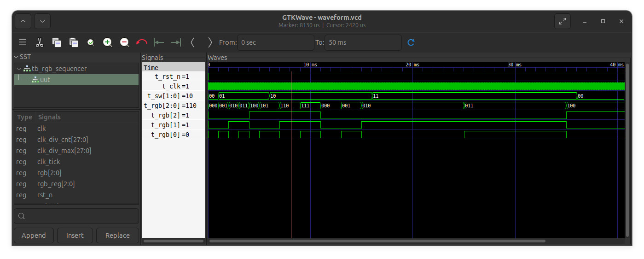Click the Time row in signals pane
This screenshot has width=644, height=259.
174,68
